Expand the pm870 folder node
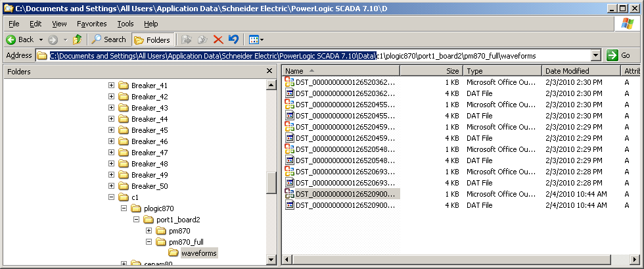 [149, 231]
